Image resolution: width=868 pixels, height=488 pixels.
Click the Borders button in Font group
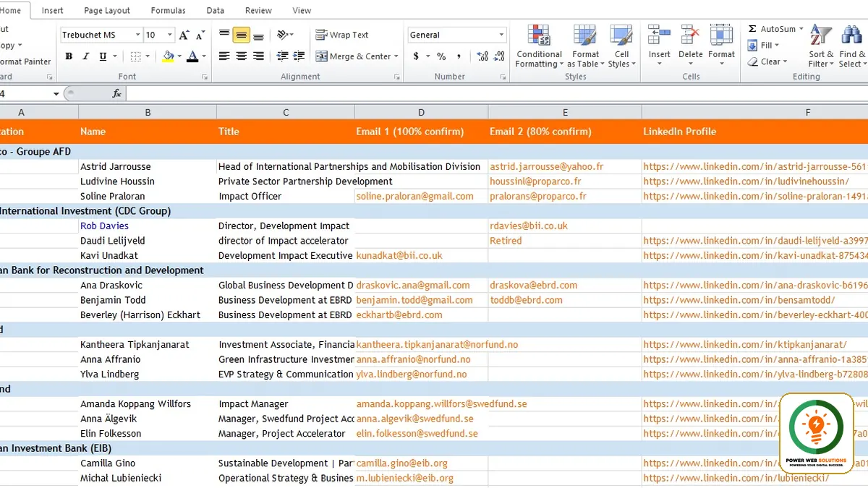tap(136, 56)
